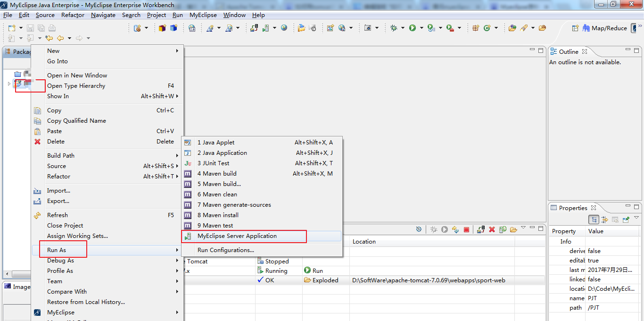
Task: Click the Print toolbar icon
Action: click(51, 28)
